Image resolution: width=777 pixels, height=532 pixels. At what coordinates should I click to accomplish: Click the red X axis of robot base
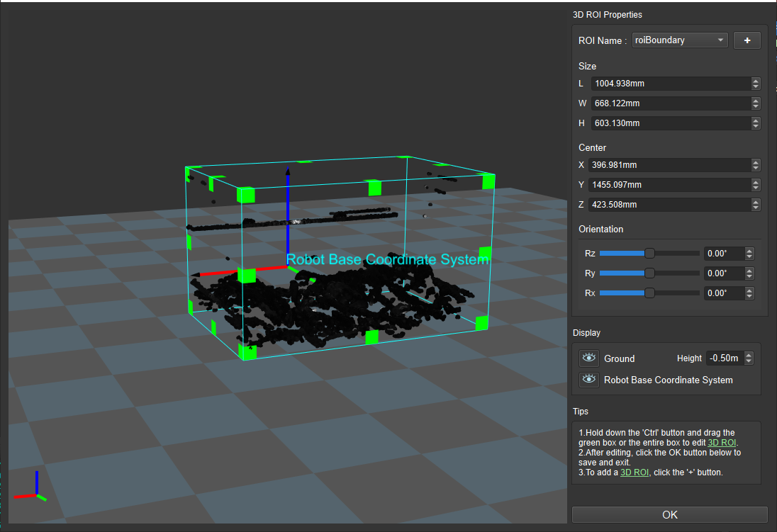[x=240, y=271]
